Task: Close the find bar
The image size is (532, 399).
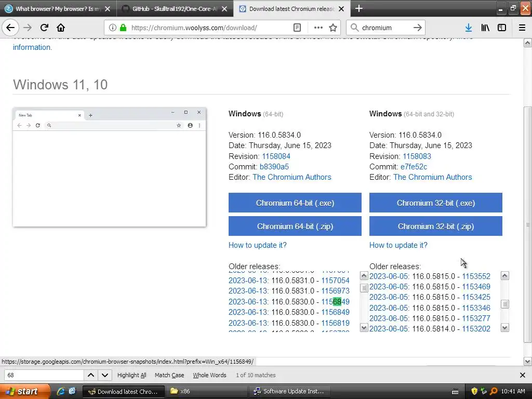Action: coord(523,375)
